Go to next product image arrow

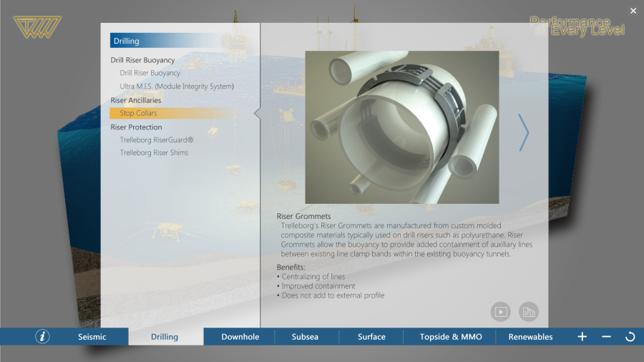pyautogui.click(x=523, y=132)
